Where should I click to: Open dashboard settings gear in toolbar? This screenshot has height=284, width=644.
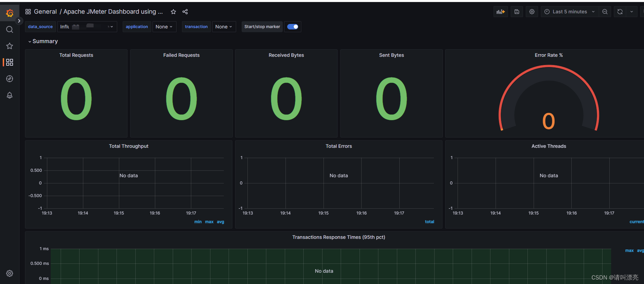tap(532, 12)
